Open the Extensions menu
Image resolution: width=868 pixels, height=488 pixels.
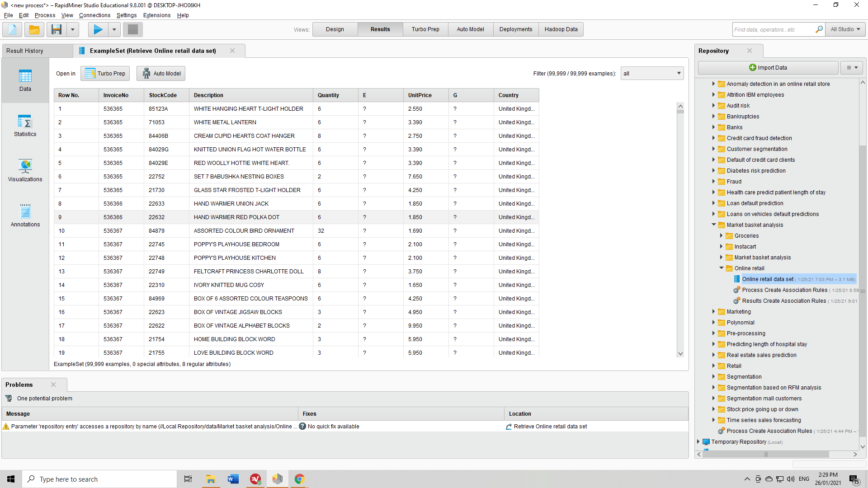click(x=157, y=15)
